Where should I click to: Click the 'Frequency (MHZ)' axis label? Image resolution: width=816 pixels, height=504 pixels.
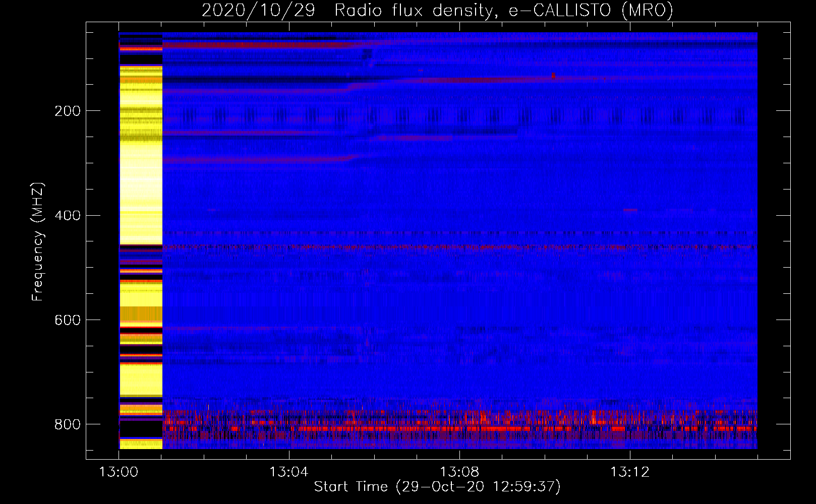(x=38, y=241)
